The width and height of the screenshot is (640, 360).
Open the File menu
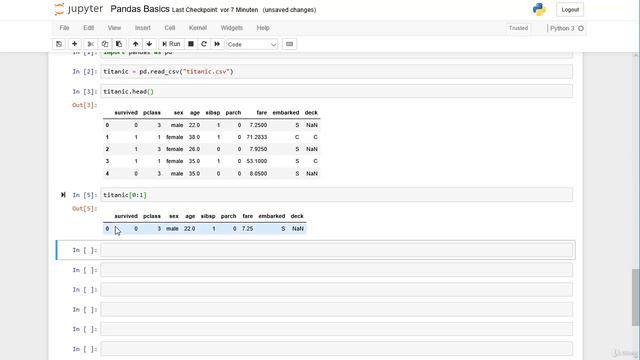tap(64, 28)
